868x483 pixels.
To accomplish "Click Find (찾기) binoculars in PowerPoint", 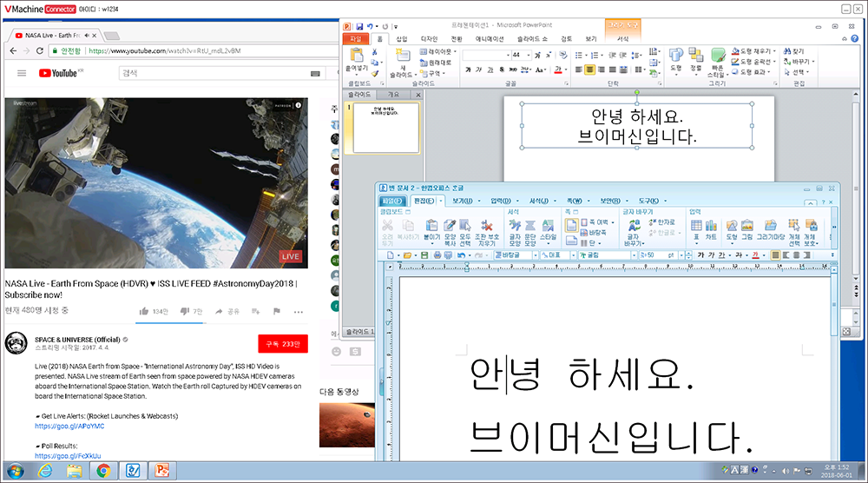I will (x=793, y=51).
